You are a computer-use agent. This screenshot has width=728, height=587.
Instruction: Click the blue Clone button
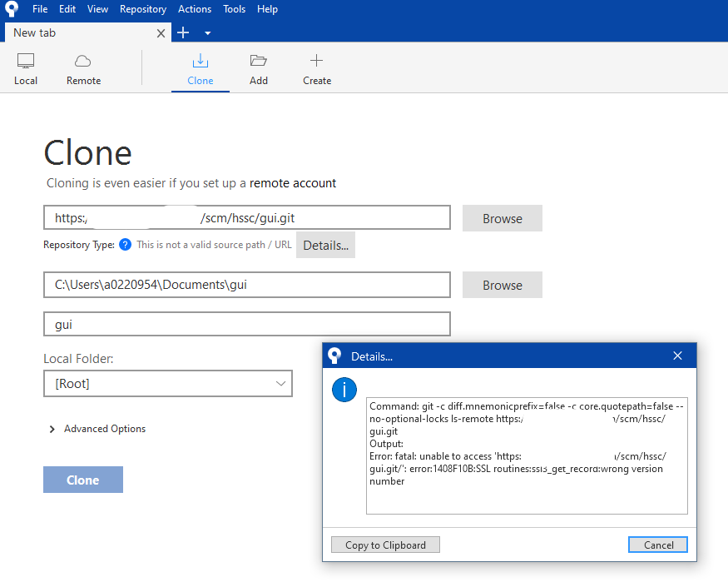click(83, 480)
